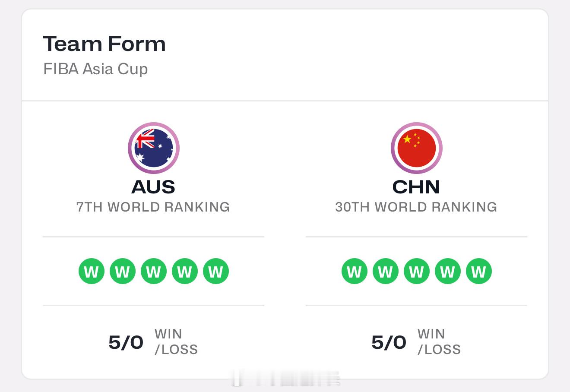Select China's first W result badge

355,271
